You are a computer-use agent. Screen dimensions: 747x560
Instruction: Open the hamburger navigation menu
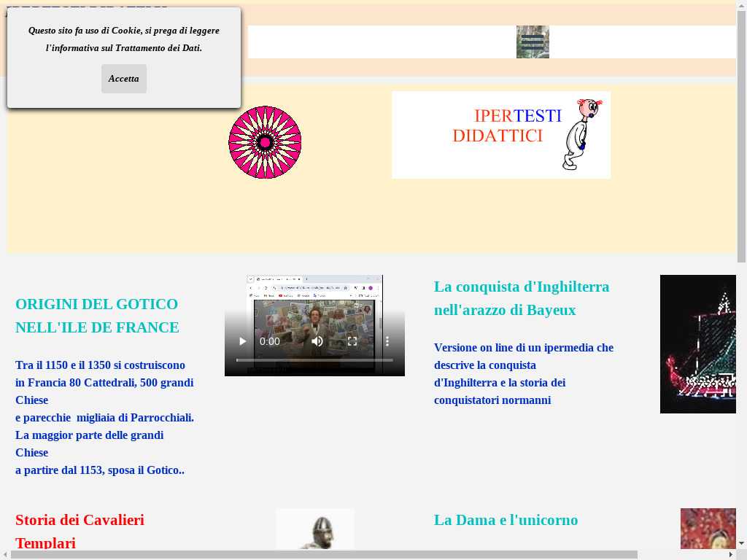coord(533,42)
